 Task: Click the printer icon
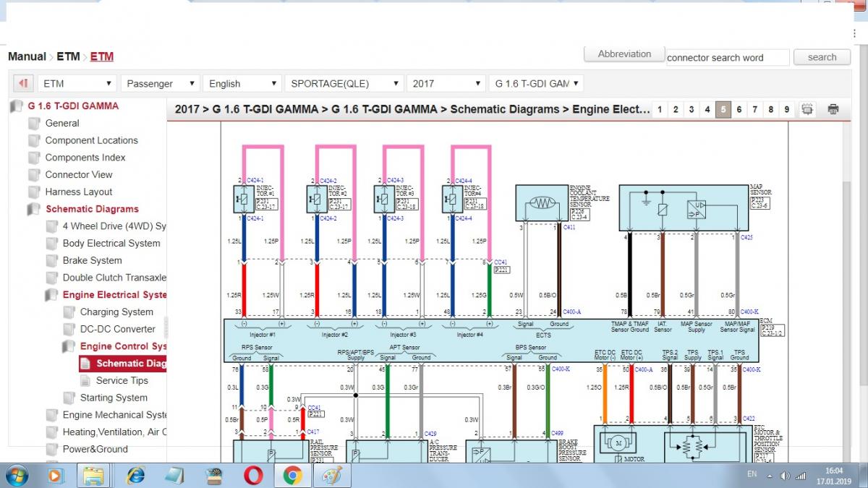[833, 109]
